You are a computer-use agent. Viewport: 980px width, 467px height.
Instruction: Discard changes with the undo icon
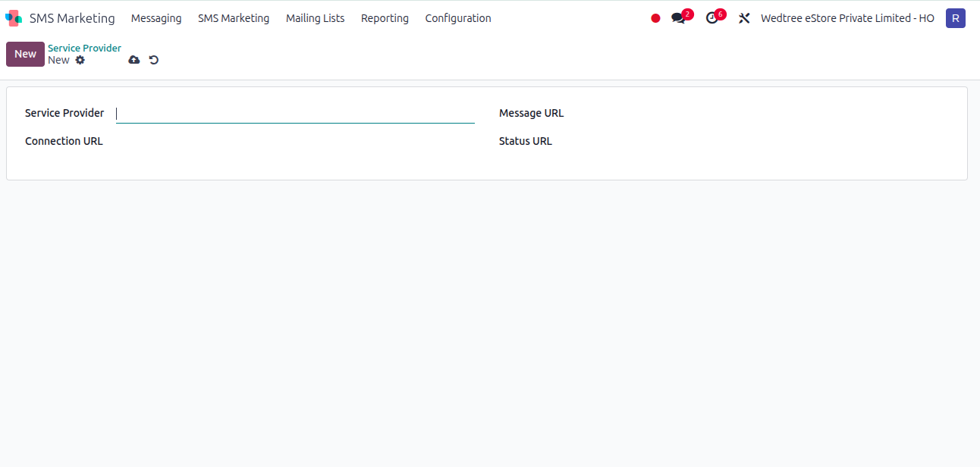(x=154, y=59)
